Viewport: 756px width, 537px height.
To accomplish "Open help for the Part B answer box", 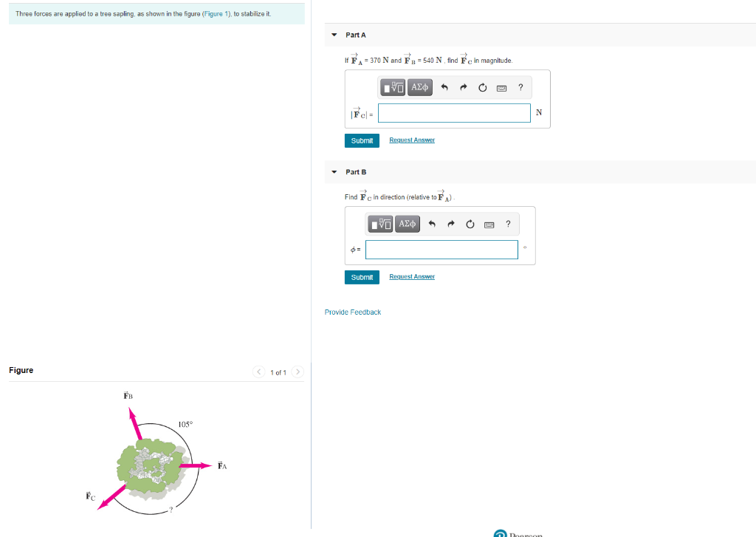I will [x=508, y=224].
